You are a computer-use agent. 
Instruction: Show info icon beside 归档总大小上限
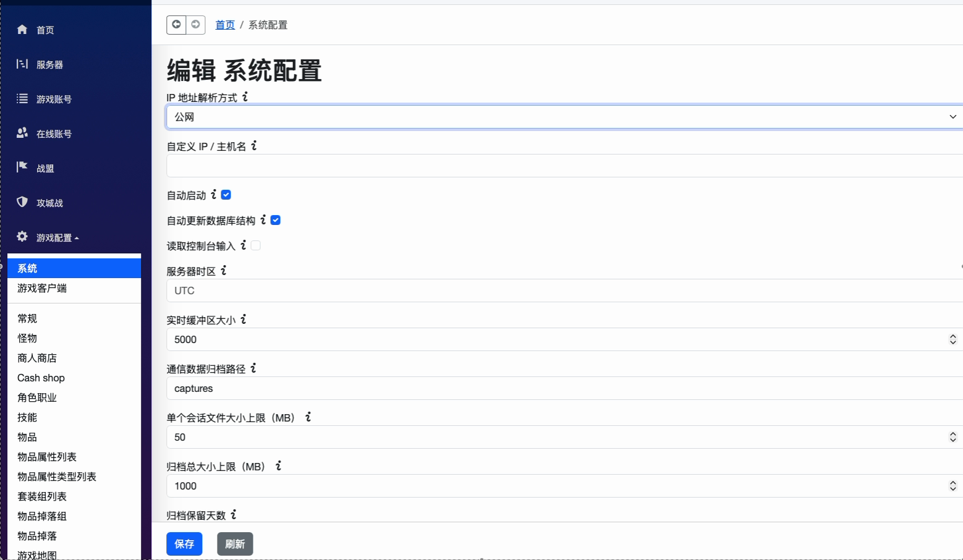(x=279, y=465)
